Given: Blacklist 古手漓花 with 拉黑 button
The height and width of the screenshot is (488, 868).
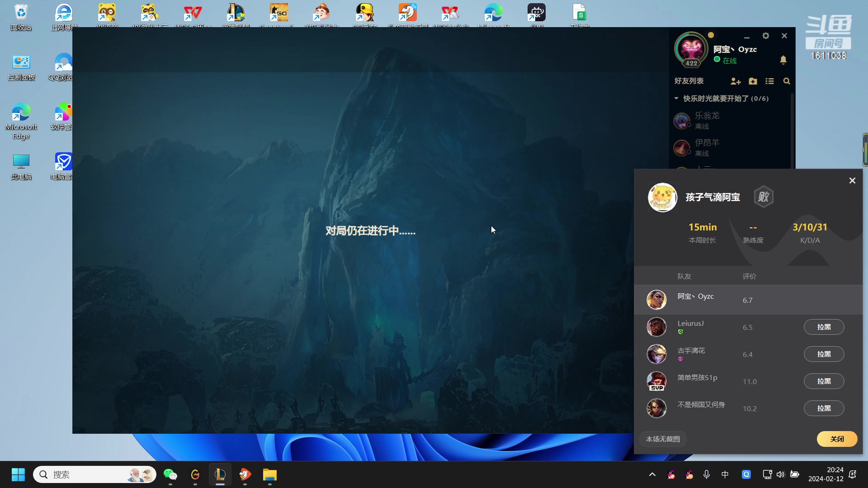Looking at the screenshot, I should pyautogui.click(x=824, y=354).
